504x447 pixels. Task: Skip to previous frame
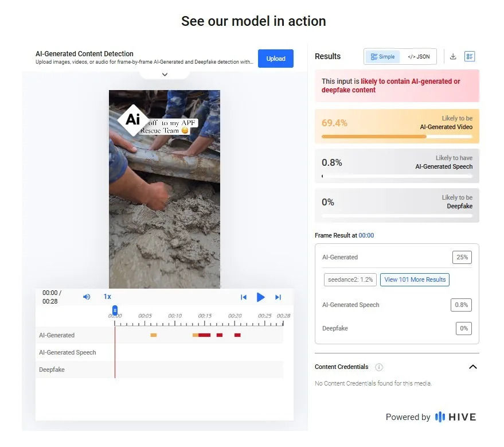pos(244,297)
